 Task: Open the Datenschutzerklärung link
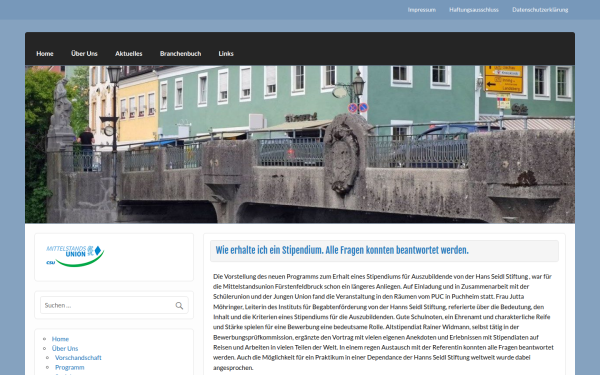point(540,10)
